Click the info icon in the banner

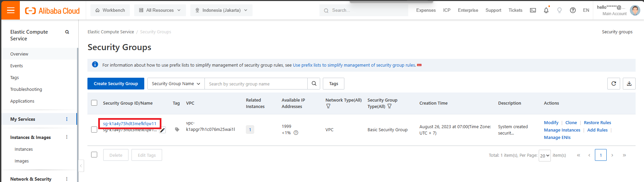95,65
